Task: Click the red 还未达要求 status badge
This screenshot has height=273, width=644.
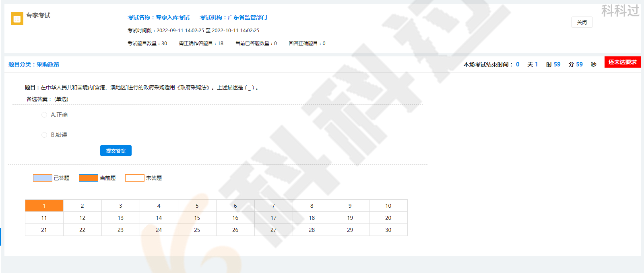Action: pos(622,62)
